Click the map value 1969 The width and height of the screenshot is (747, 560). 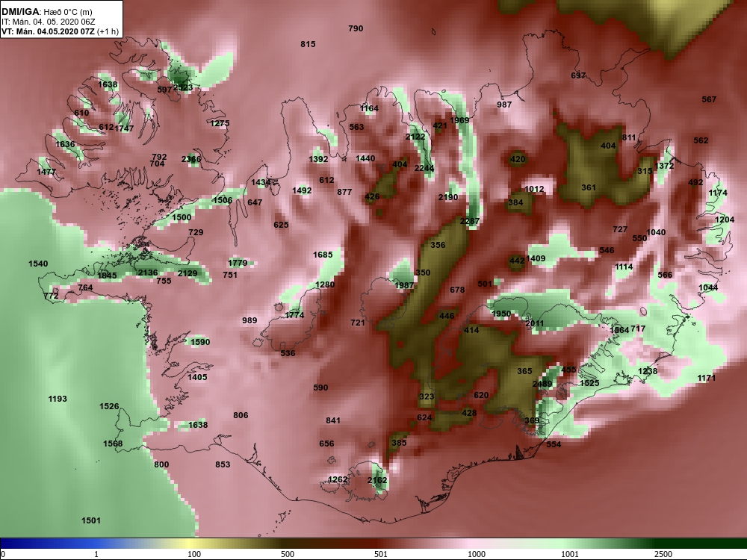(459, 120)
